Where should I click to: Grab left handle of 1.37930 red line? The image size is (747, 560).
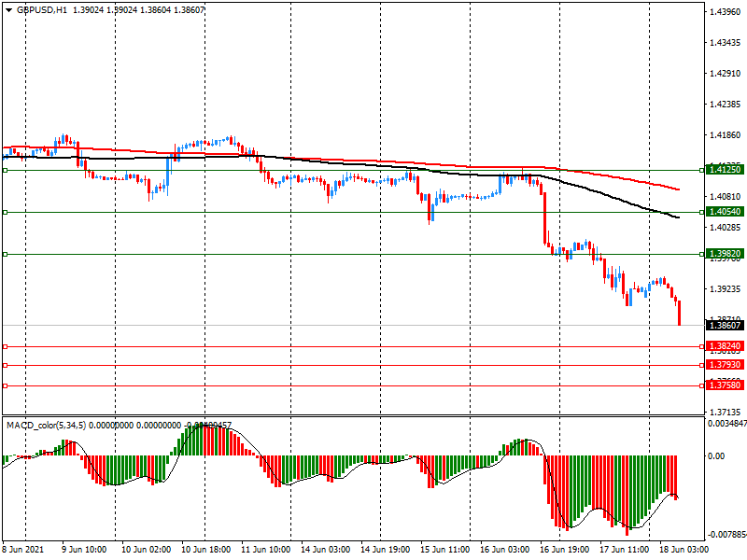6,365
